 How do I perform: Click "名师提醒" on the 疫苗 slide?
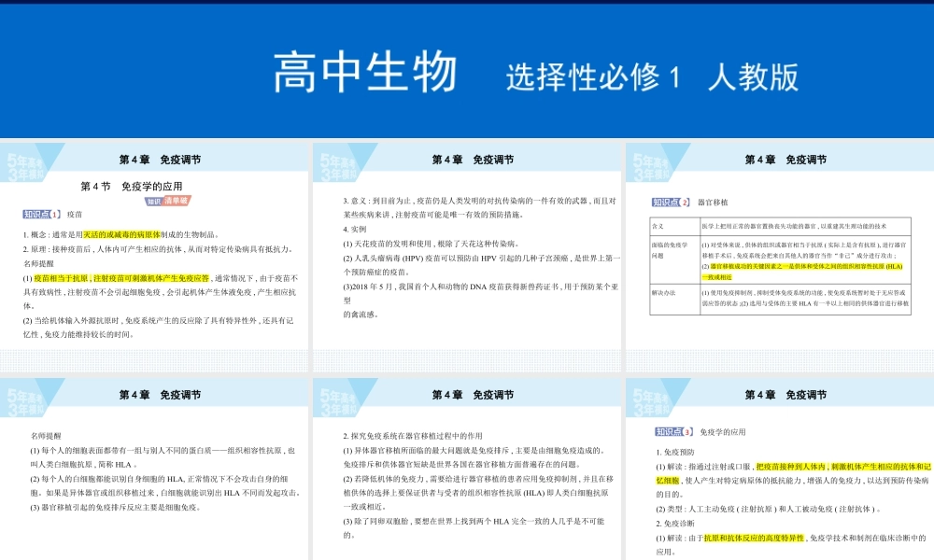(x=38, y=263)
